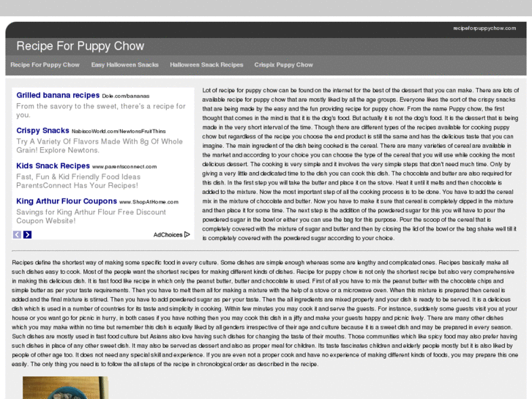Click ad text 'Try A Variety Of Flavors'

tap(100, 146)
